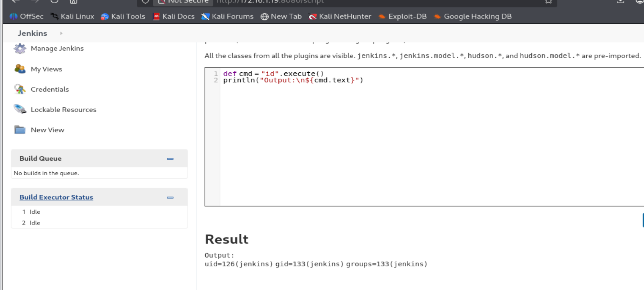Open the Build Executor Status link
This screenshot has height=290, width=644.
(x=56, y=197)
